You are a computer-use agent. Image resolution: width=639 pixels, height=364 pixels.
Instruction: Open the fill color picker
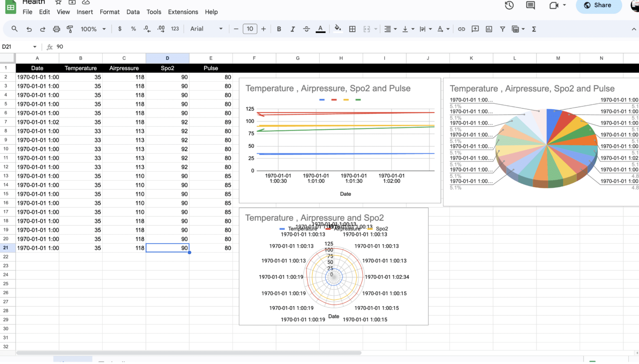[338, 29]
